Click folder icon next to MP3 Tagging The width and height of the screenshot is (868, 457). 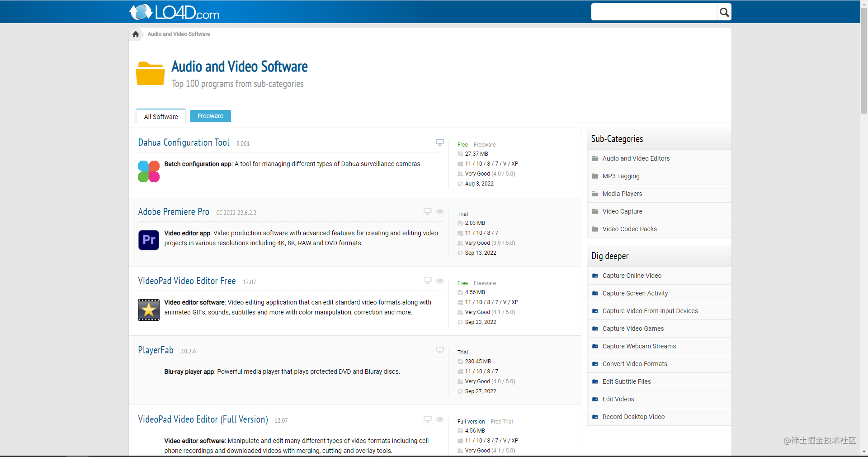595,176
